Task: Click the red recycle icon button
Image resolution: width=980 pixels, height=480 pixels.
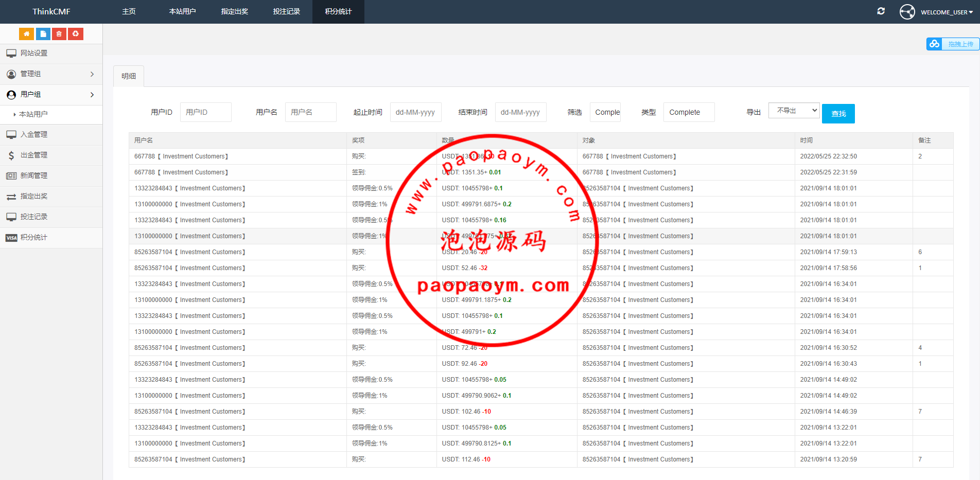Action: point(76,34)
